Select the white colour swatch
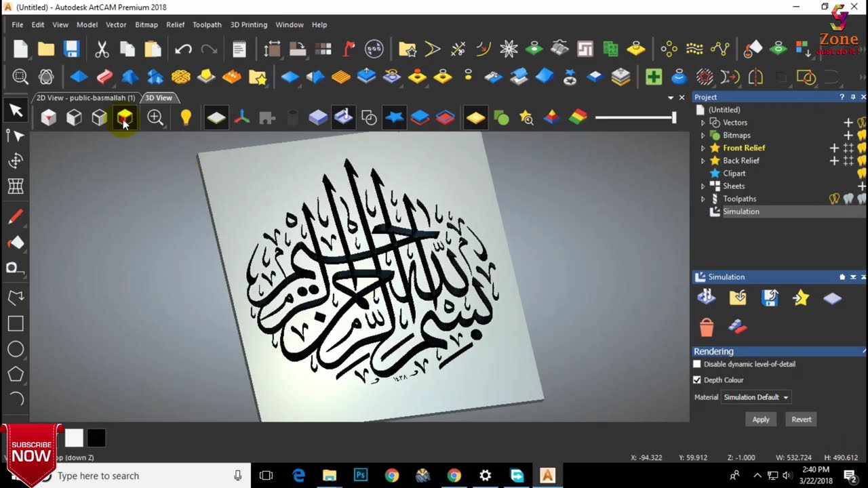 tap(74, 438)
